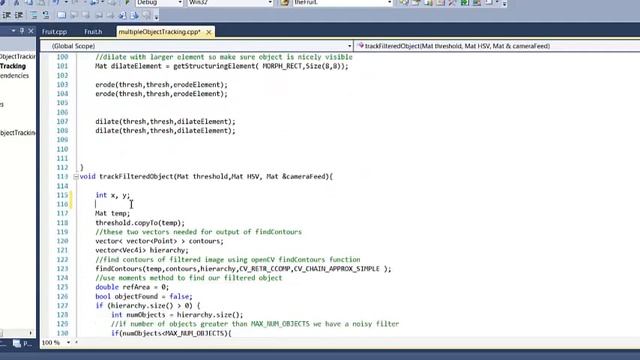The image size is (640, 360).
Task: Click 'bool objectFound = false;' line
Action: coord(144,296)
